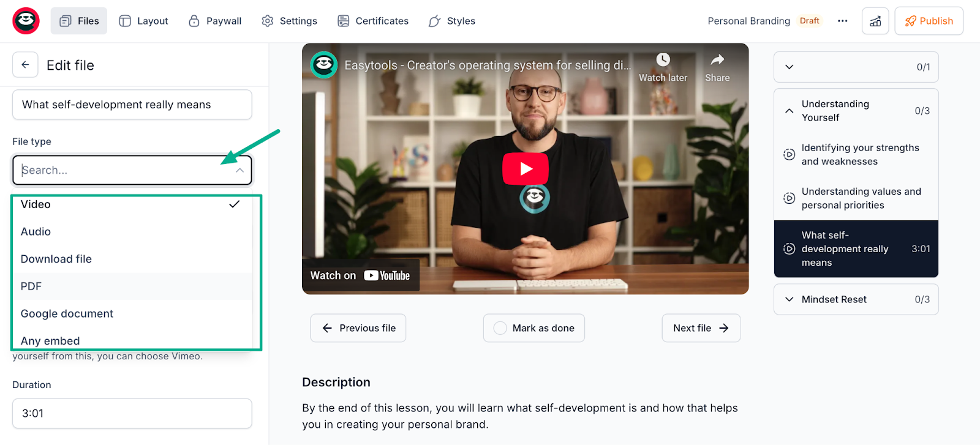
Task: Toggle the Mark as done circle
Action: (500, 328)
